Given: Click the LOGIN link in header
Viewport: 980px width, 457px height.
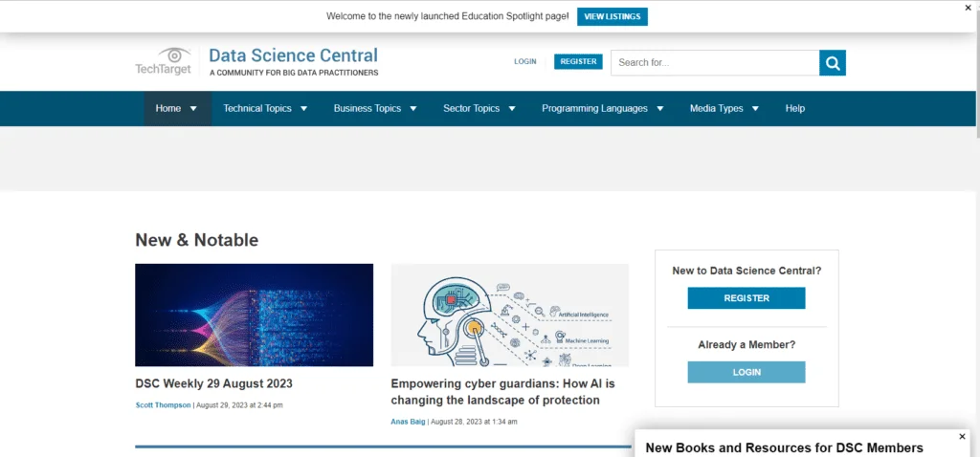Looking at the screenshot, I should tap(525, 62).
